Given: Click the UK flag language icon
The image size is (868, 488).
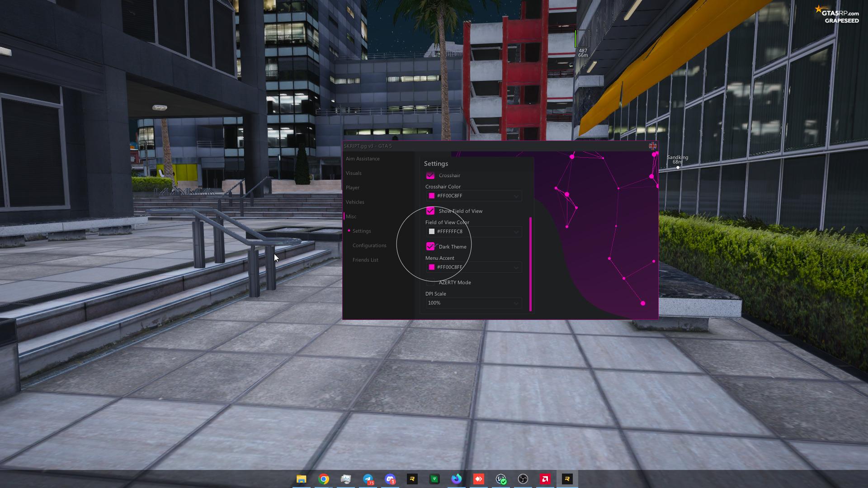Looking at the screenshot, I should click(x=652, y=146).
